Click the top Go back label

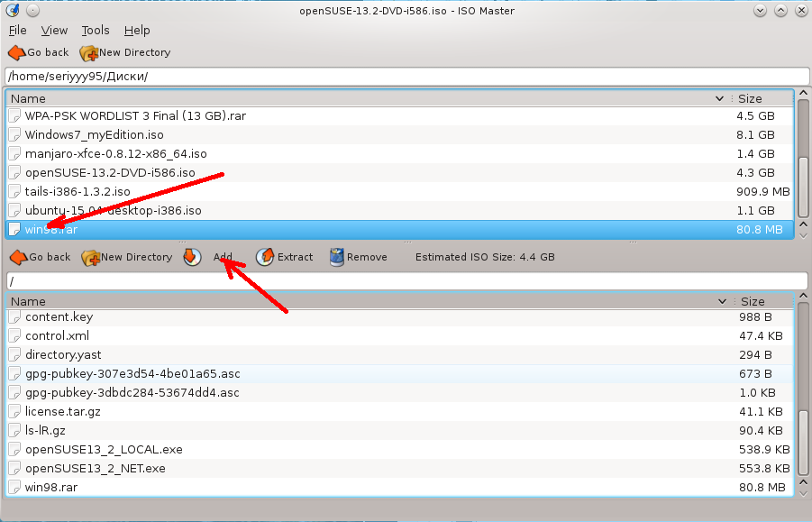coord(48,52)
